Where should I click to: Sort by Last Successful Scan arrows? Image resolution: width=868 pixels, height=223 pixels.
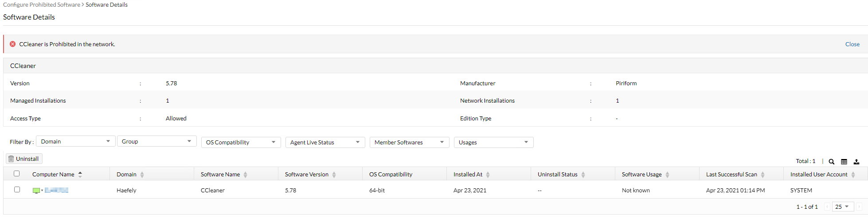[x=762, y=175]
